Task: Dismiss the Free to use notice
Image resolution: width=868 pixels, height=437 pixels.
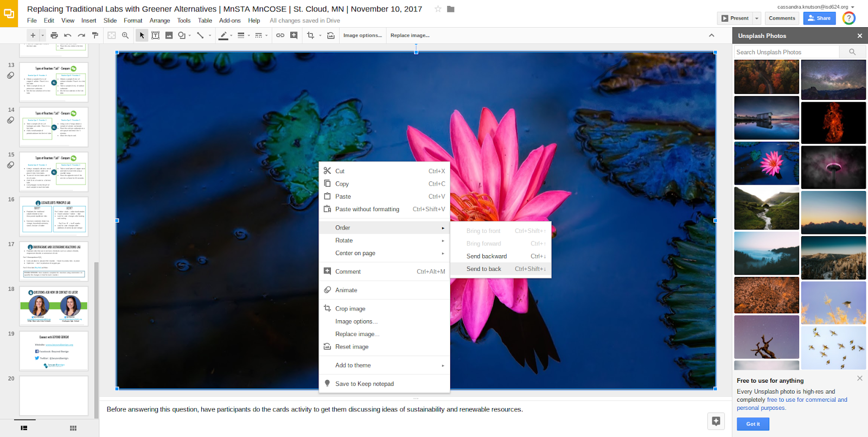Action: [x=859, y=378]
